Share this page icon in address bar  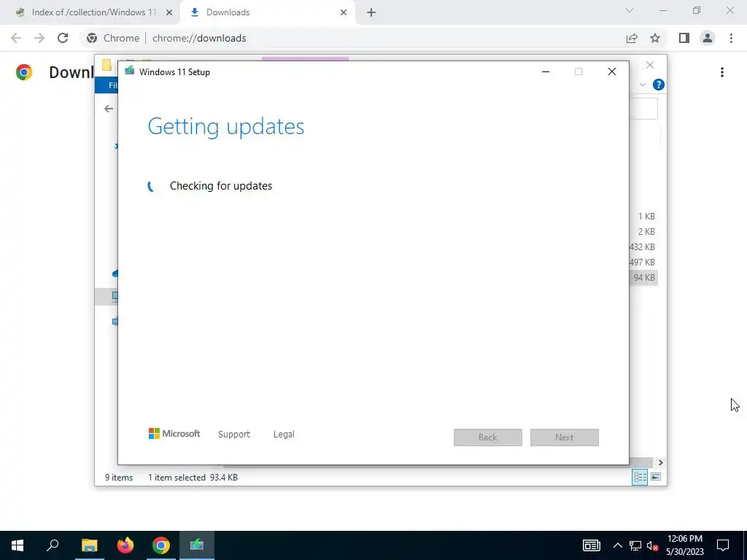coord(632,38)
